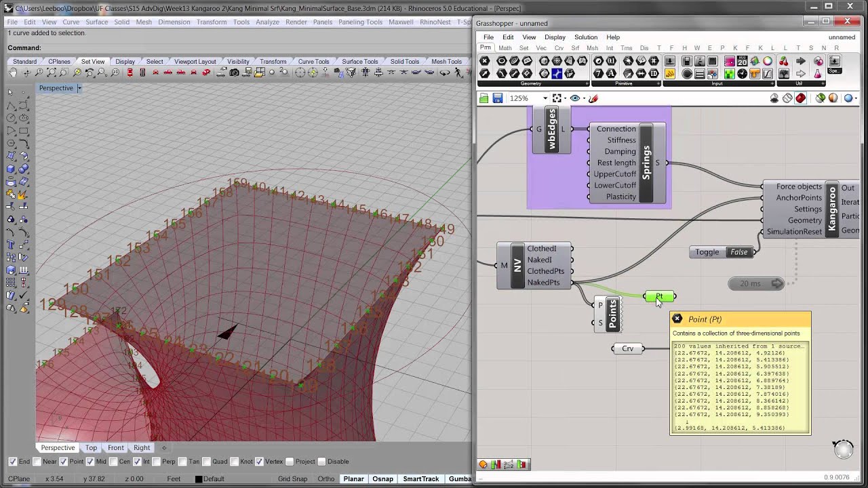This screenshot has width=868, height=488.
Task: Open the Display menu in Grasshopper
Action: click(554, 37)
